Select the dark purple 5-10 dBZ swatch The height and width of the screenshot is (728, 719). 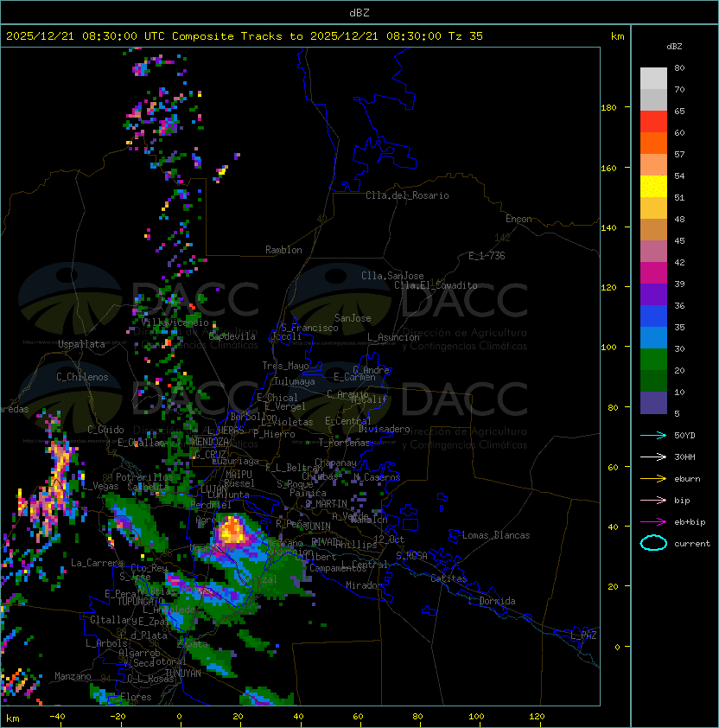coord(653,403)
